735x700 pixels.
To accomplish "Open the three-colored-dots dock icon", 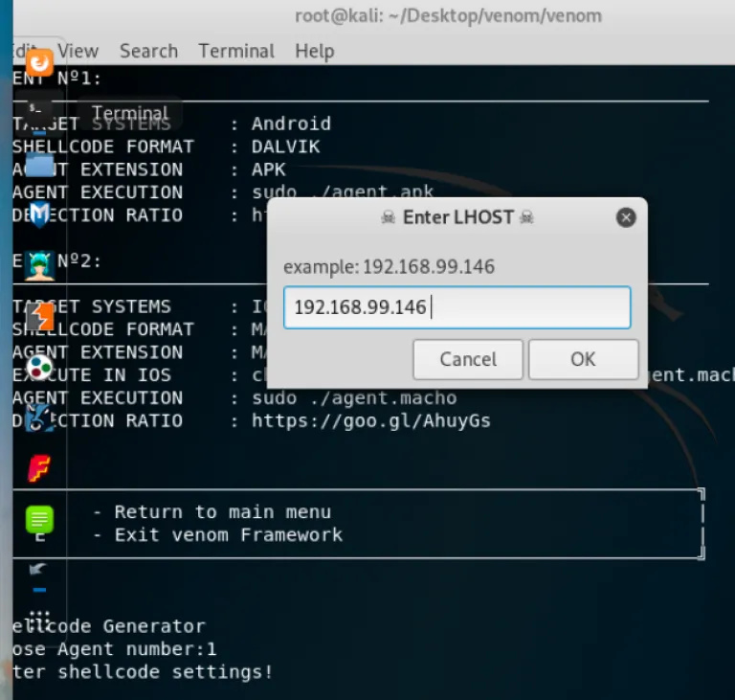I will coord(39,367).
